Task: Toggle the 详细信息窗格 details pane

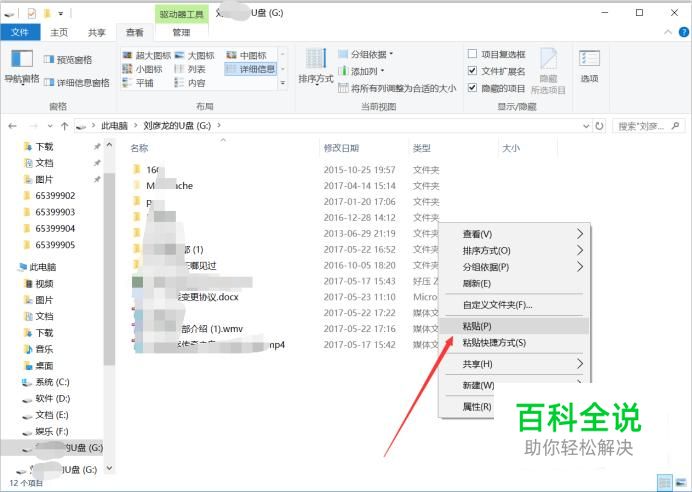Action: [x=77, y=83]
